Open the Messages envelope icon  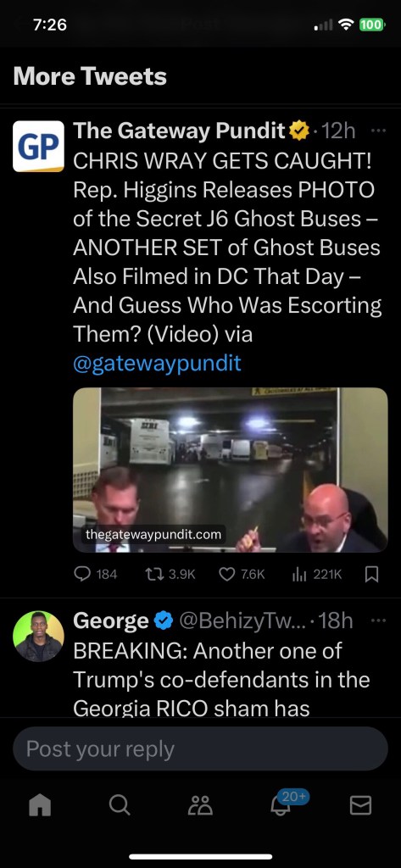click(x=360, y=805)
